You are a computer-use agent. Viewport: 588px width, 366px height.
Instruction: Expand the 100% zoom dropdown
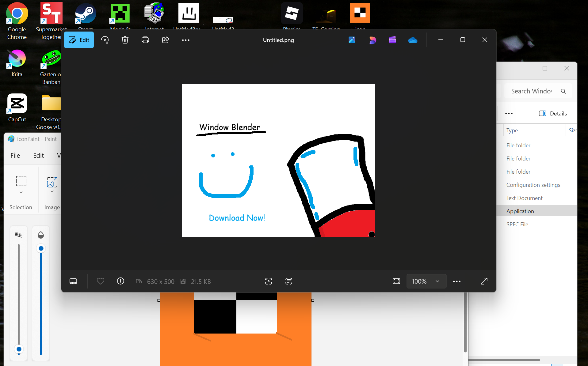[437, 281]
